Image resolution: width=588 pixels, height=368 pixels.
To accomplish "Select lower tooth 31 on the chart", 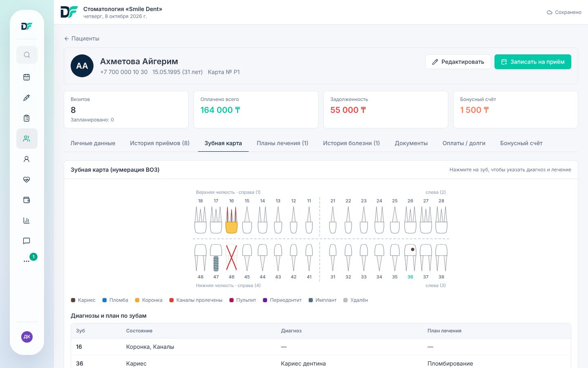I will 333,258.
